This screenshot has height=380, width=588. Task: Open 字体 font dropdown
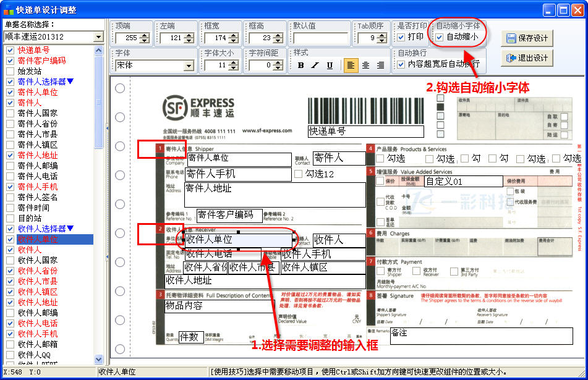coord(189,66)
